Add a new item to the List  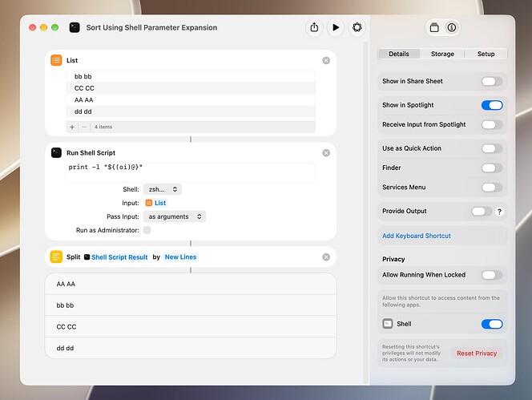click(72, 127)
